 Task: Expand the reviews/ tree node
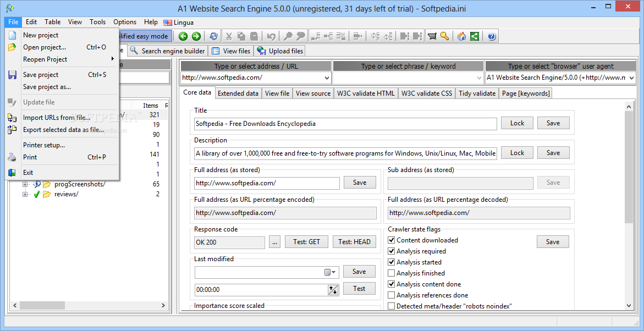(x=25, y=194)
